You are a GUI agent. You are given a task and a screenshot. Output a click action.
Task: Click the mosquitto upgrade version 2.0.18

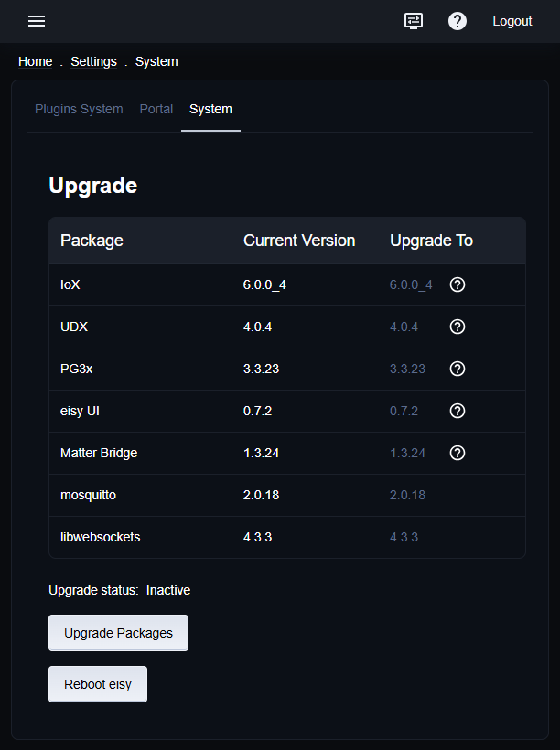click(407, 495)
